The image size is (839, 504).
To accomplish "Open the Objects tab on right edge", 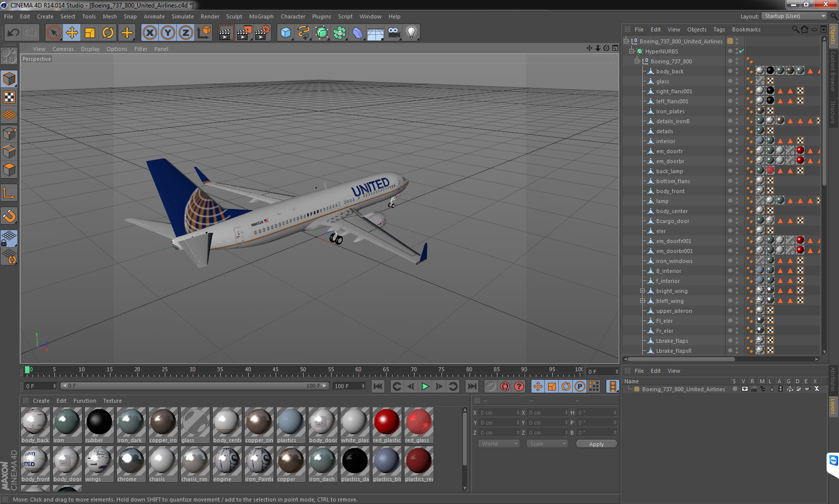I will 833,35.
